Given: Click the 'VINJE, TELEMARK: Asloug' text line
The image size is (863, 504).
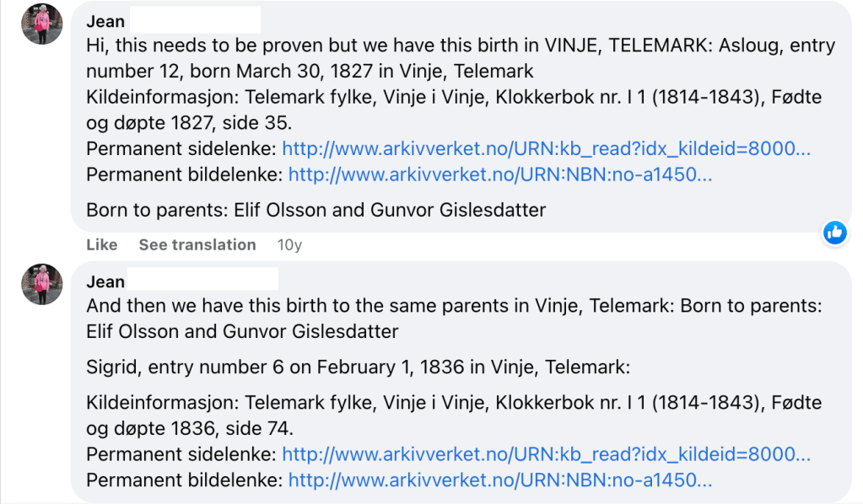Looking at the screenshot, I should click(460, 46).
